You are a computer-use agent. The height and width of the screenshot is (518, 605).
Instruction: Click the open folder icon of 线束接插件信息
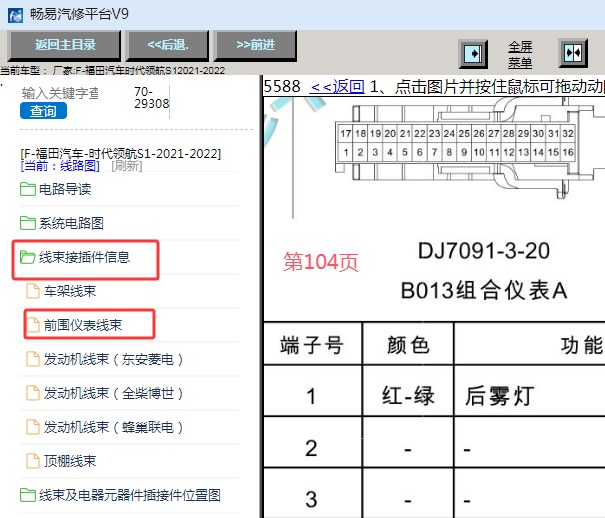pyautogui.click(x=28, y=257)
